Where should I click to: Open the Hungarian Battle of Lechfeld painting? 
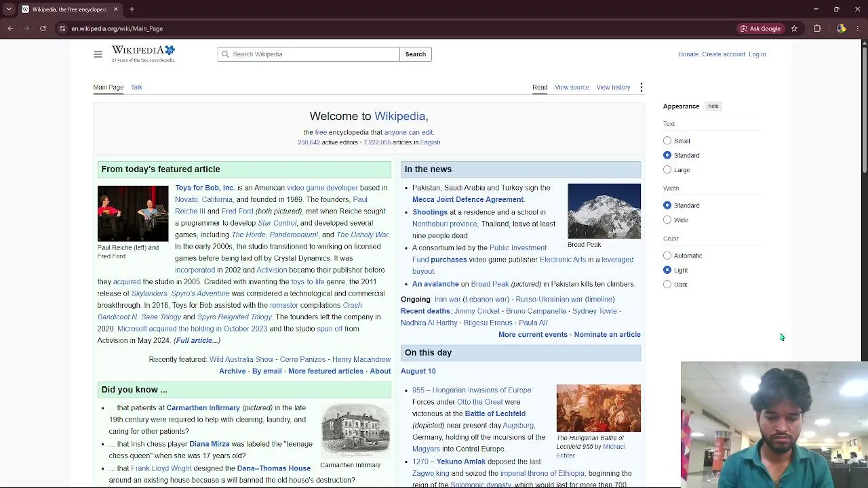(x=599, y=408)
